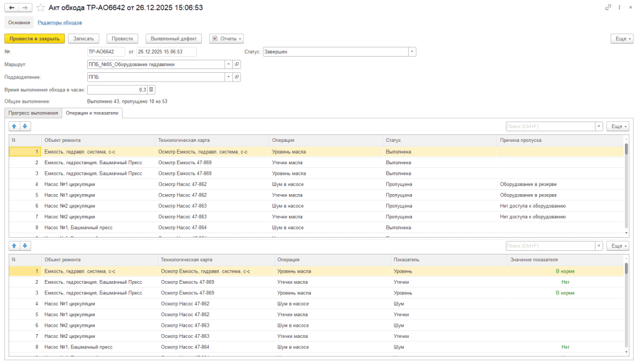Click Нет value in lower row 2
The height and width of the screenshot is (364, 638).
click(565, 282)
